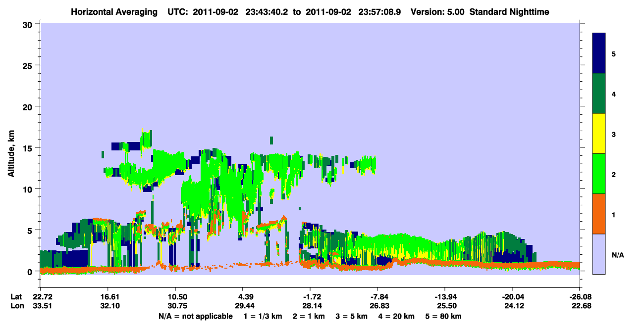The width and height of the screenshot is (644, 330).
Task: Click latitude value -13.94
Action: (445, 297)
